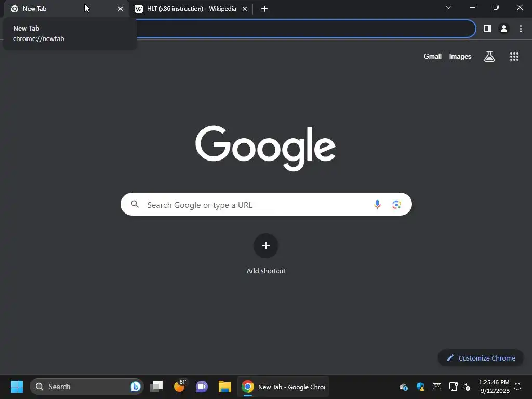Screen dimensions: 532x399
Task: Close the New Tab tab
Action: pyautogui.click(x=121, y=9)
